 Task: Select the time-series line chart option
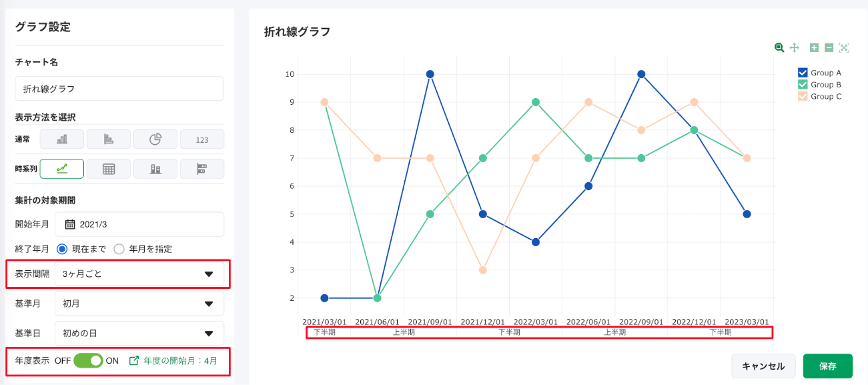[x=62, y=169]
